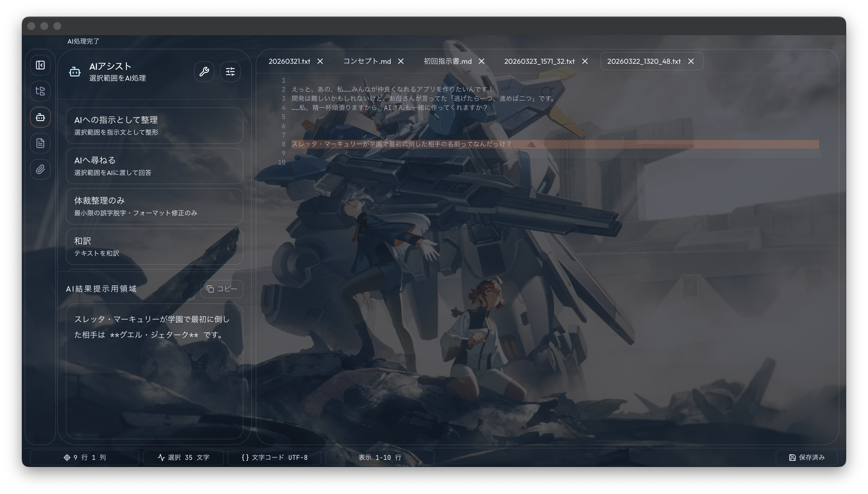Viewport: 868px width, 494px height.
Task: Collapse the sidebar with the panel icon
Action: [x=40, y=65]
